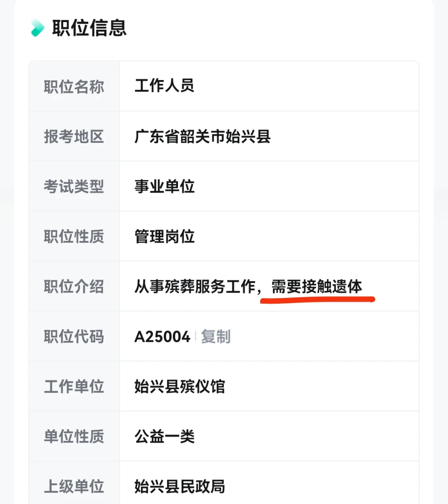Select the 工作人员 value text

[165, 86]
